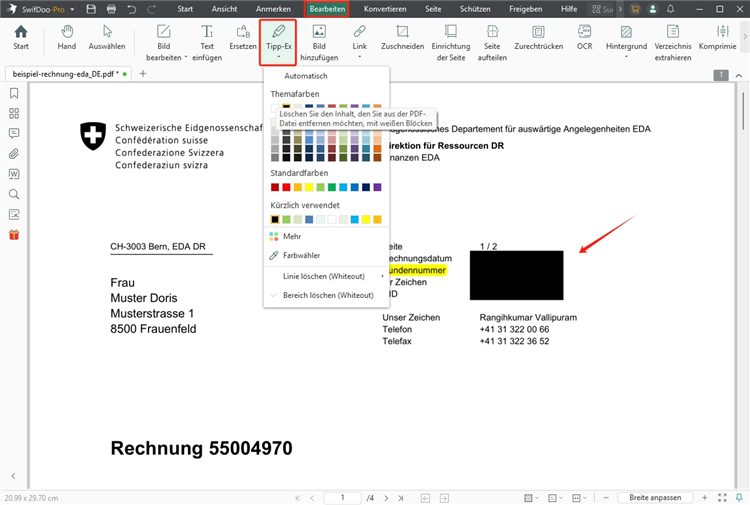
Task: Undo the last action
Action: coord(132,9)
